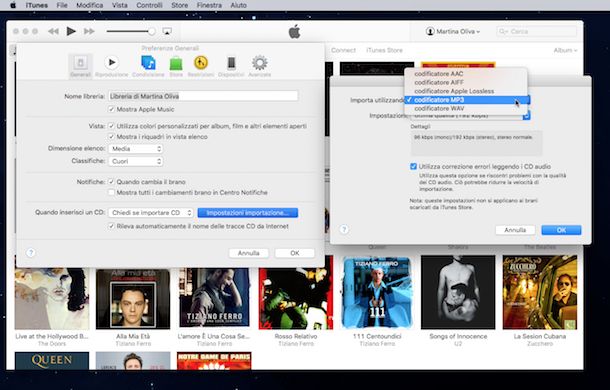The width and height of the screenshot is (610, 390).
Task: Open the File menu
Action: click(62, 5)
